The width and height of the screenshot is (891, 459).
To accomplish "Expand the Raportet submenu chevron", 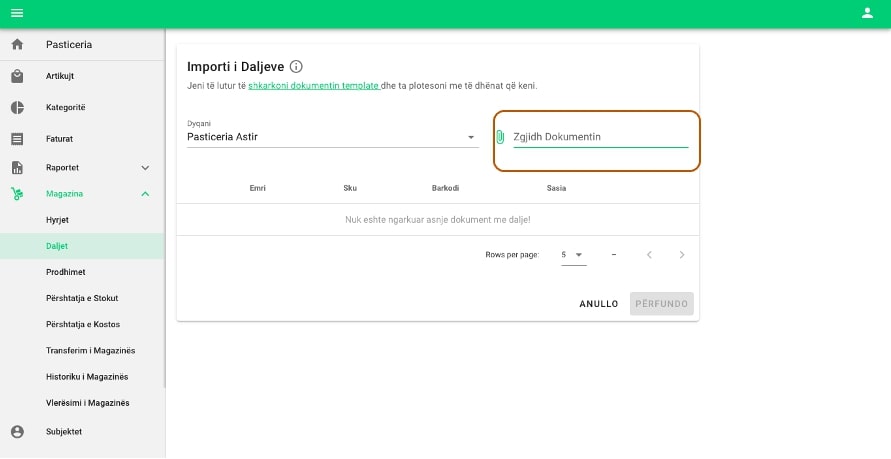I will [x=145, y=168].
